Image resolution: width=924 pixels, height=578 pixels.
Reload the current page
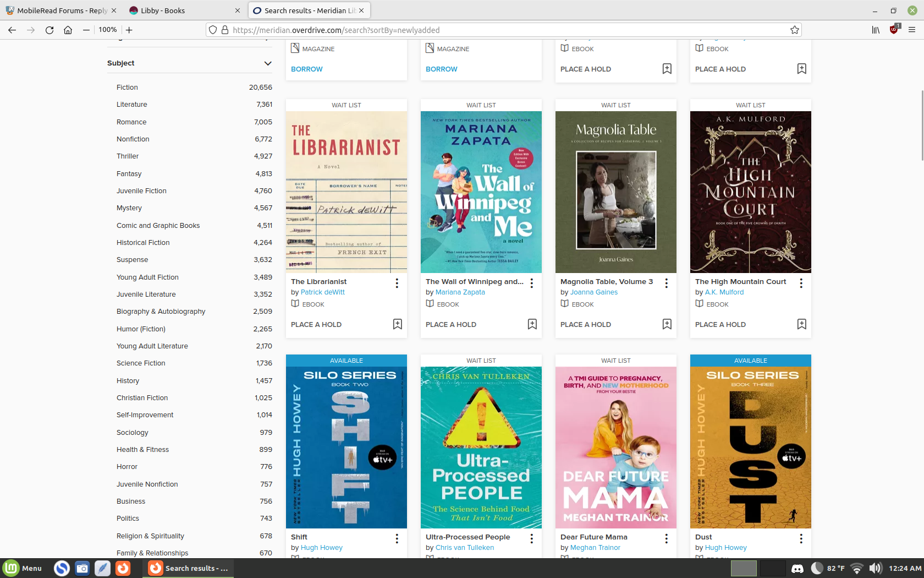click(50, 30)
